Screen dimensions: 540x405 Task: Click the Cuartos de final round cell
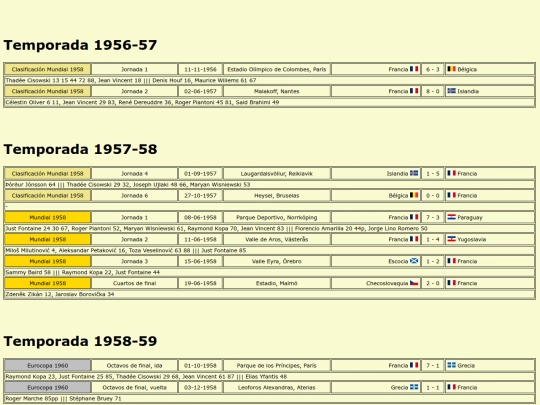click(134, 283)
